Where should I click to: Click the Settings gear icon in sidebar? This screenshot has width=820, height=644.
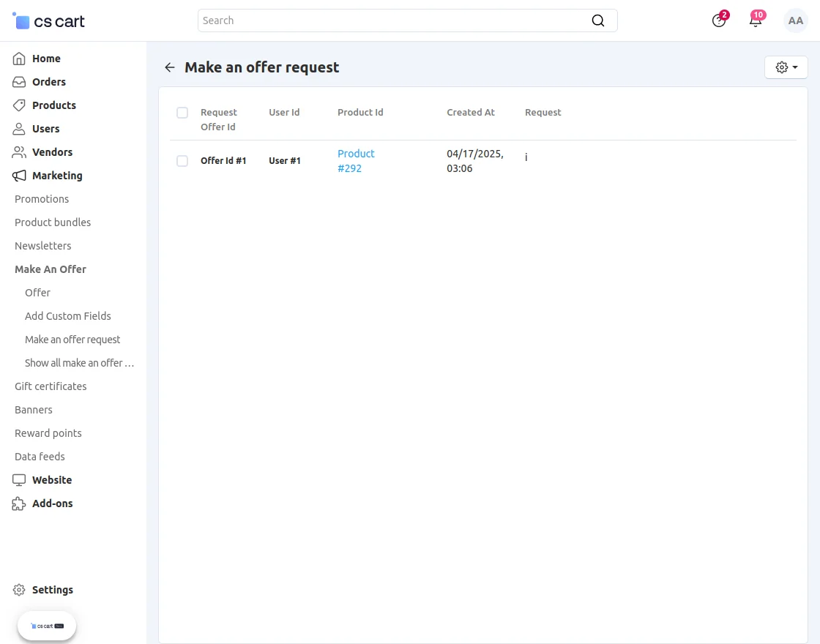tap(19, 590)
